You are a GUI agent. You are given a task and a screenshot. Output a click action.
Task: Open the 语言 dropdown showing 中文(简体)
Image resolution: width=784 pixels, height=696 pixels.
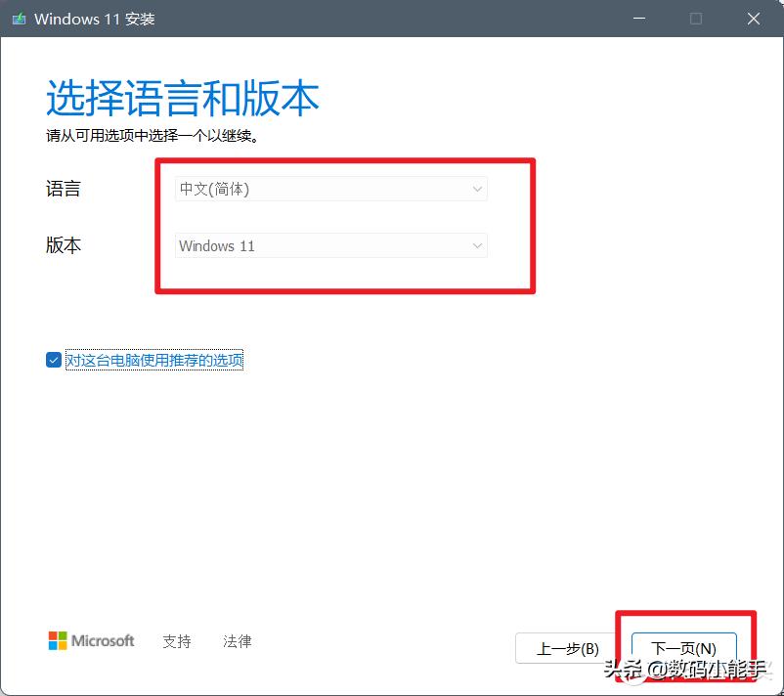[330, 189]
